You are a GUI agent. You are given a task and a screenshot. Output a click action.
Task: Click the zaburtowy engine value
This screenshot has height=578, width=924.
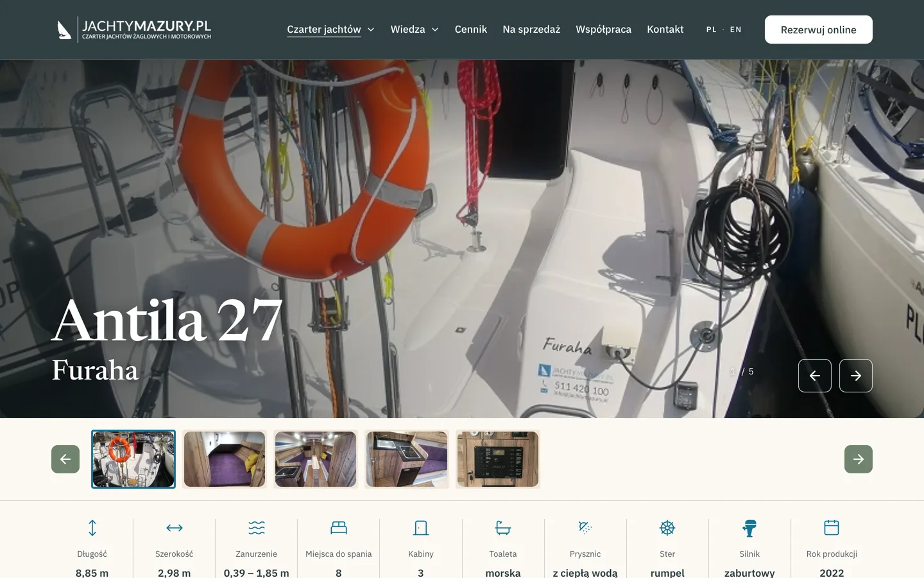pyautogui.click(x=749, y=573)
